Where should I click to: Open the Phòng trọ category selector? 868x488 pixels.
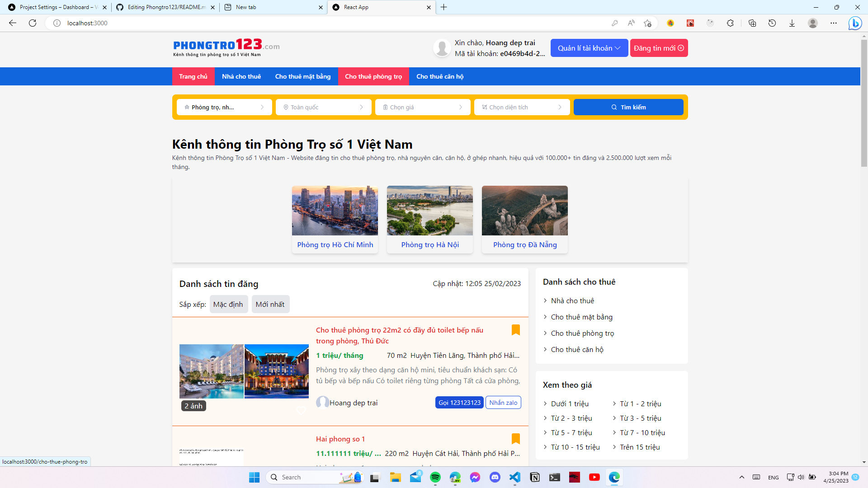click(224, 107)
